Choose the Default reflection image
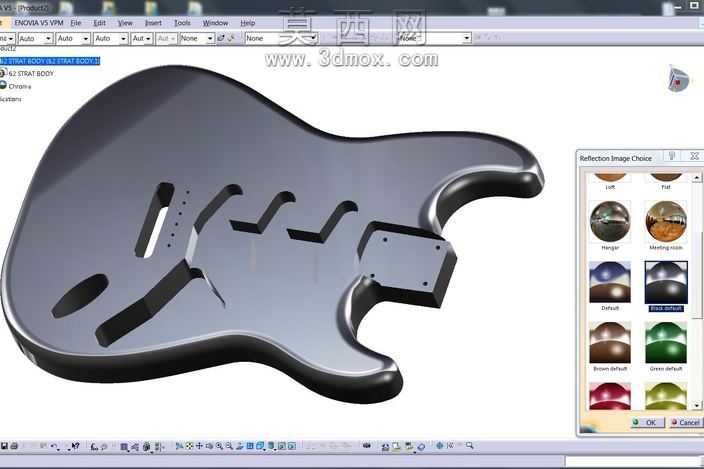The image size is (704, 469). pyautogui.click(x=610, y=282)
